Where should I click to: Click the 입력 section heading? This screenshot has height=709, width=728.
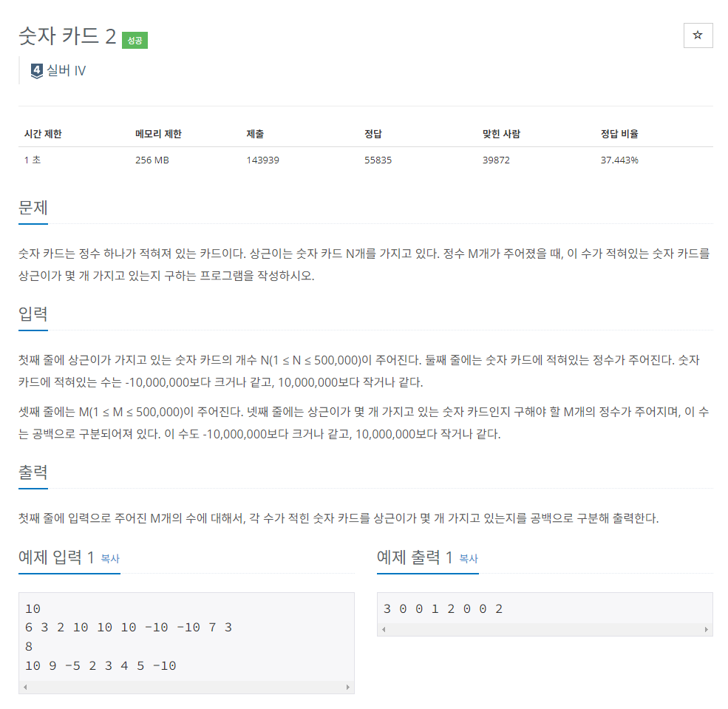pyautogui.click(x=33, y=314)
